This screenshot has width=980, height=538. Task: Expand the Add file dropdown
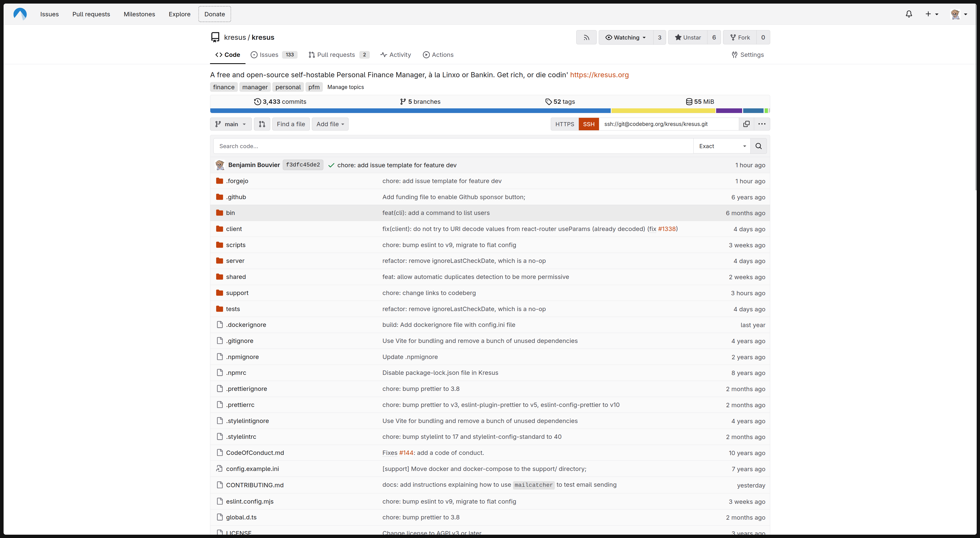330,124
